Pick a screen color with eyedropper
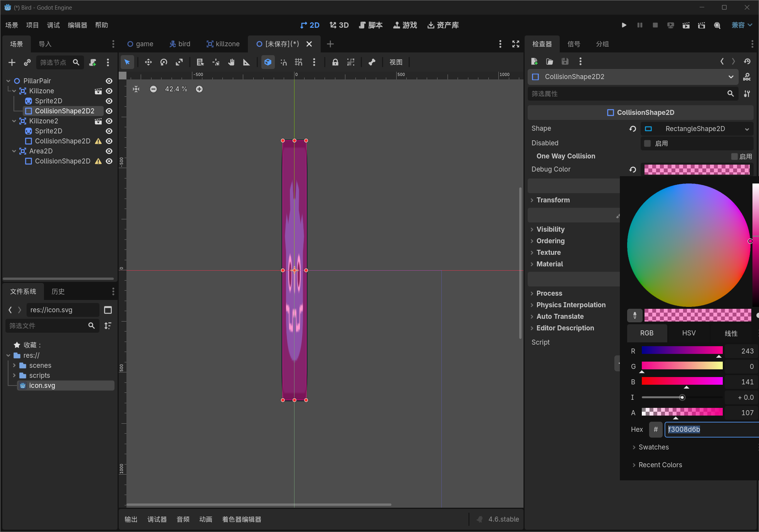This screenshot has width=759, height=532. tap(635, 315)
